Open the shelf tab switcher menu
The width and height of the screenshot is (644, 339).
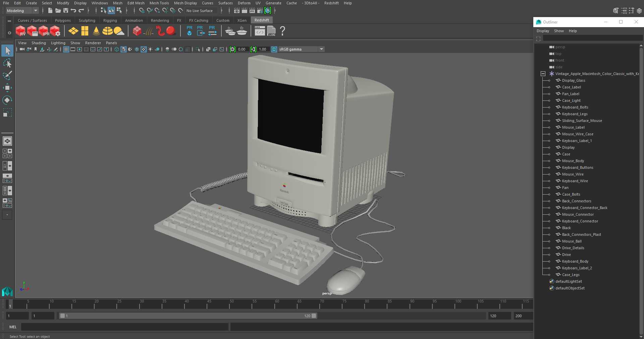(x=9, y=21)
